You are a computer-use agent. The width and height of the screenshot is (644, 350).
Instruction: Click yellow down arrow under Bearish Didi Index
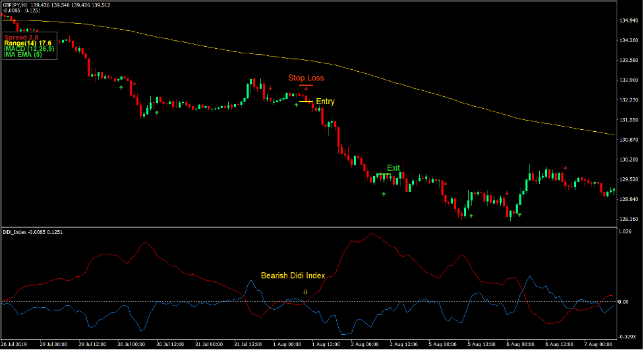click(x=305, y=291)
